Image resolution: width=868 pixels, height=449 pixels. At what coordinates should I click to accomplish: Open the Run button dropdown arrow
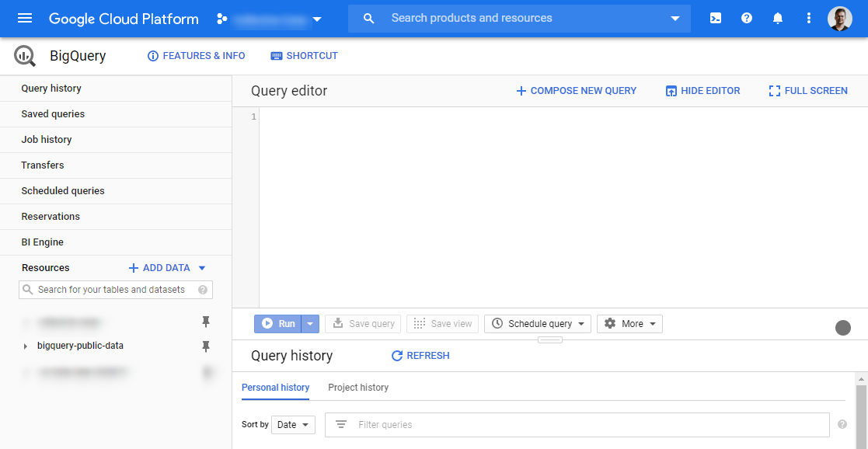[310, 324]
